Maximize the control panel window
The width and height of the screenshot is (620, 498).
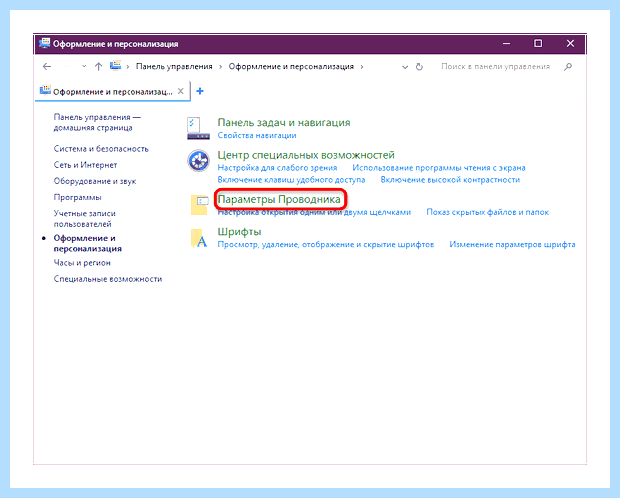click(538, 44)
